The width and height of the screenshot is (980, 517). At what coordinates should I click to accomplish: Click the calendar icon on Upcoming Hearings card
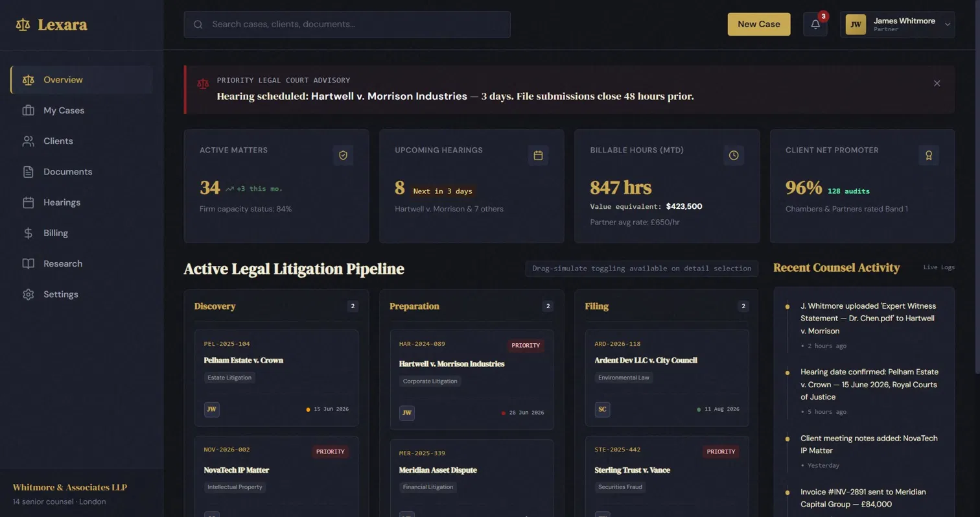click(538, 156)
